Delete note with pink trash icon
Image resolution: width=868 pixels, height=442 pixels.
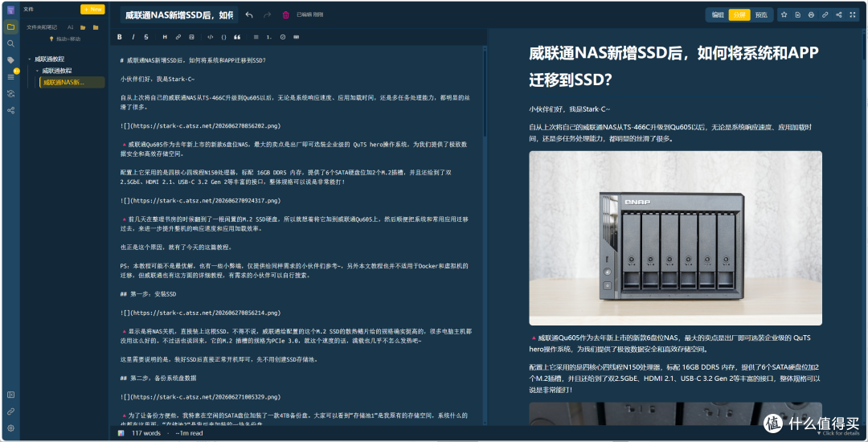285,15
